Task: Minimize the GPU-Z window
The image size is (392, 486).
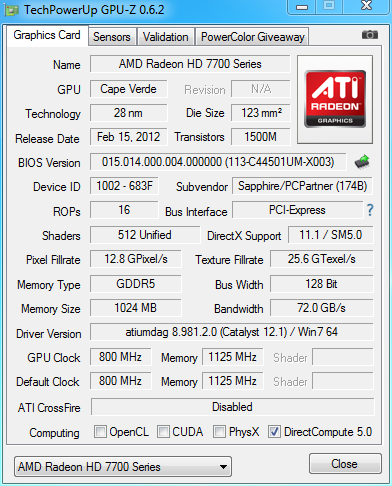Action: point(302,7)
